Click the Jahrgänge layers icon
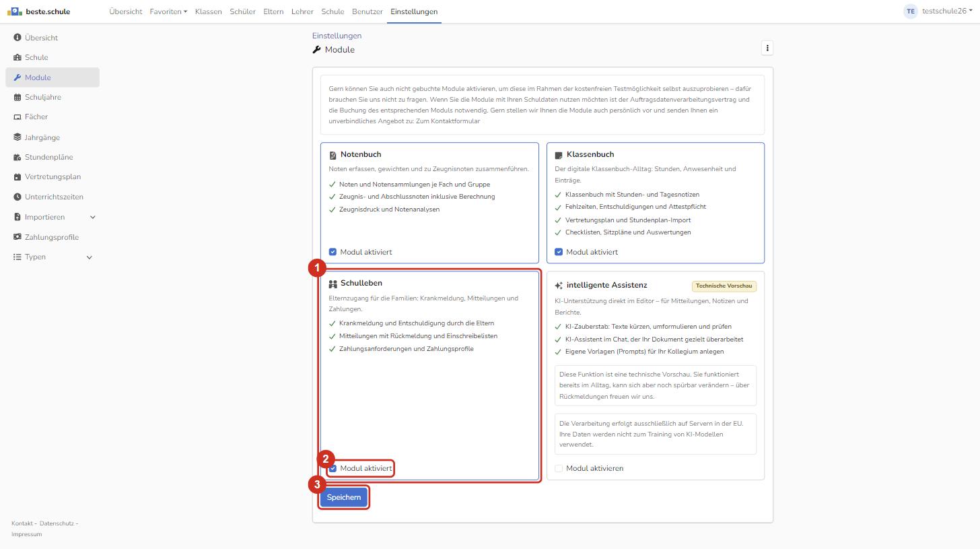The image size is (980, 549). pyautogui.click(x=17, y=137)
